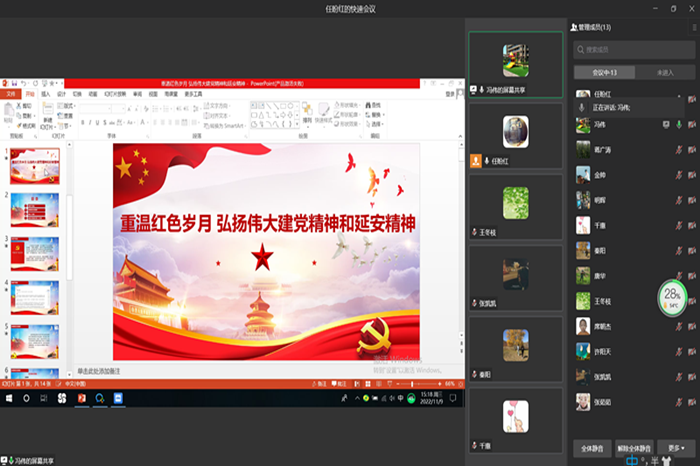Click the 28% floating performance monitor circle
This screenshot has width=700, height=466.
(672, 296)
